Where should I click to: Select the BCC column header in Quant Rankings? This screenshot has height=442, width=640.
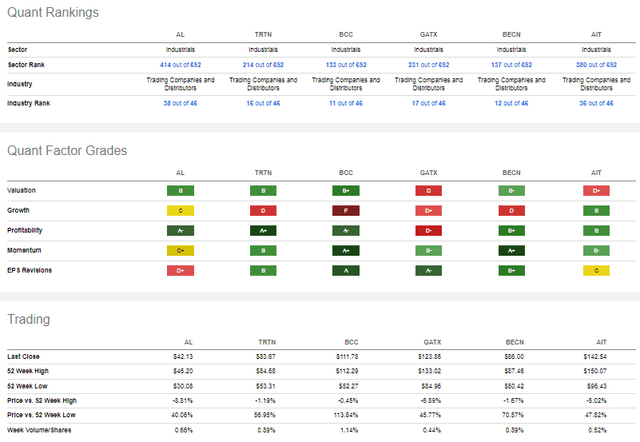(343, 33)
